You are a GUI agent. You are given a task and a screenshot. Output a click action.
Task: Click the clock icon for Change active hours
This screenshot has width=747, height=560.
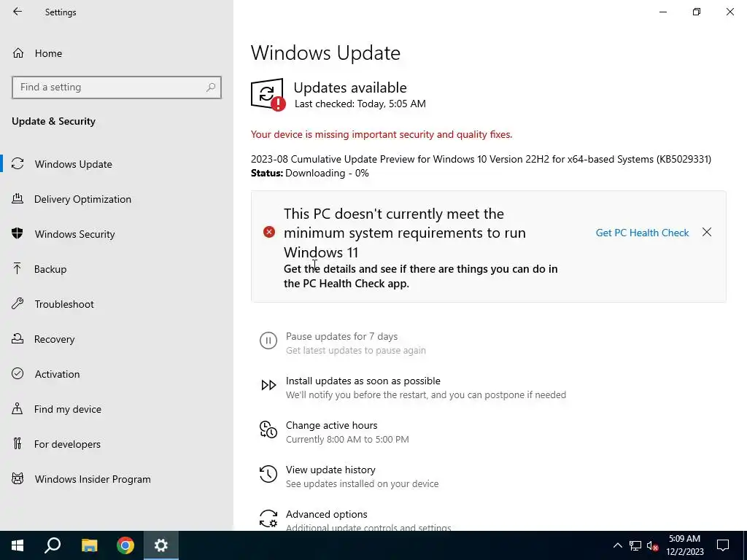click(268, 429)
